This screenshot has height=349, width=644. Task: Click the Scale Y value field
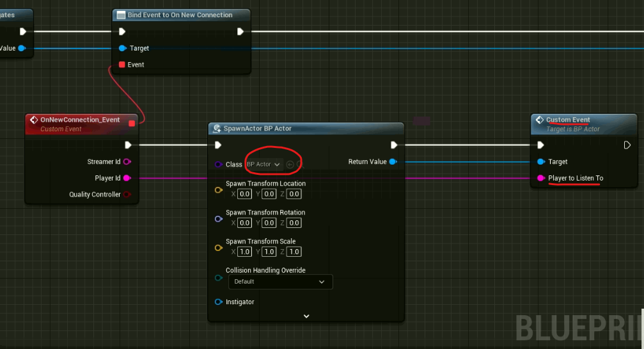pyautogui.click(x=269, y=252)
